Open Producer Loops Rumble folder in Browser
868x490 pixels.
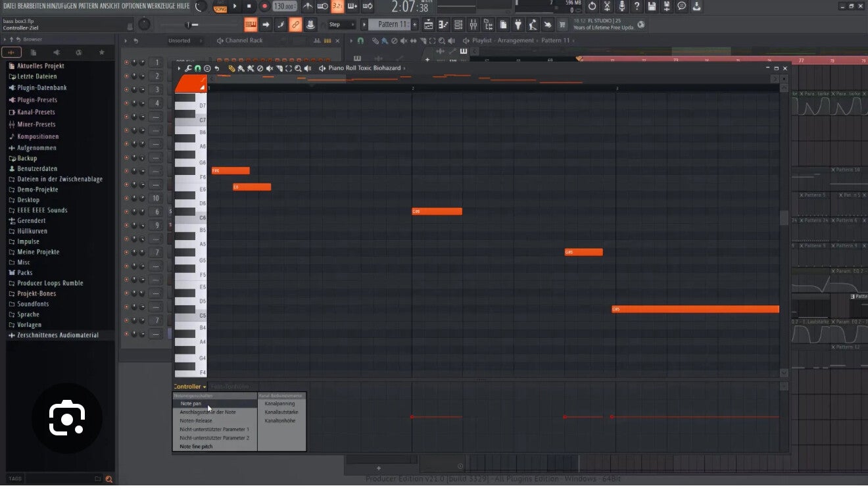pyautogui.click(x=50, y=283)
